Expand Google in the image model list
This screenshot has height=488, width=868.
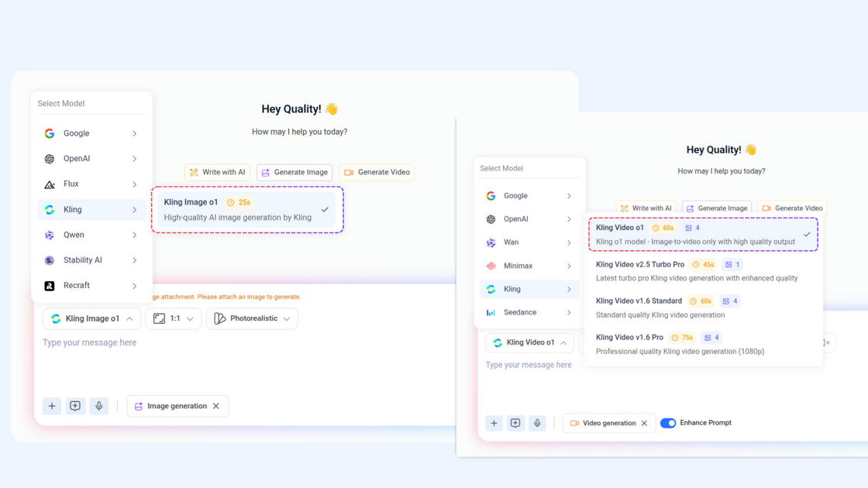[x=91, y=133]
